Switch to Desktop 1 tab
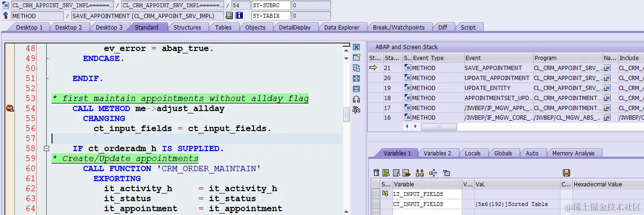This screenshot has height=215, width=644. click(29, 27)
